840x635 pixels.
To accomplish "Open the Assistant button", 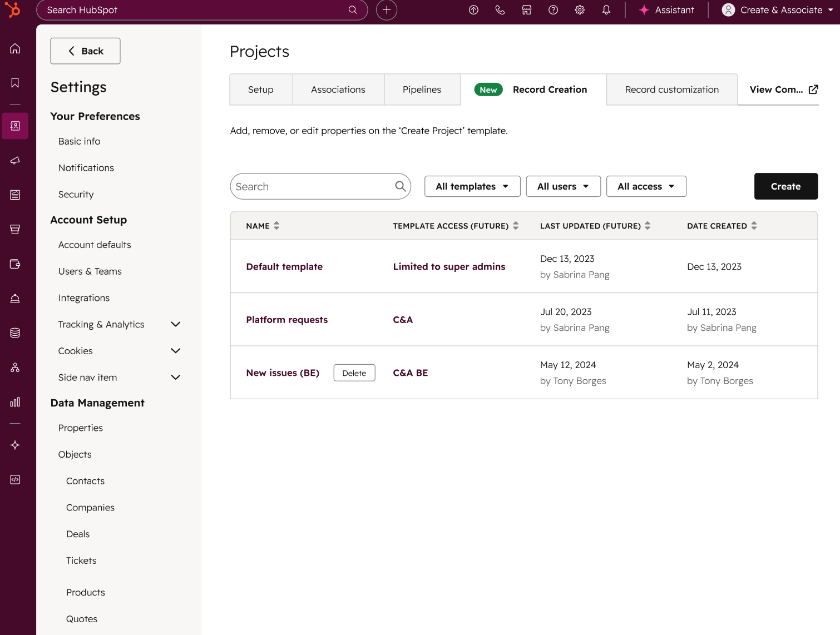I will click(666, 9).
